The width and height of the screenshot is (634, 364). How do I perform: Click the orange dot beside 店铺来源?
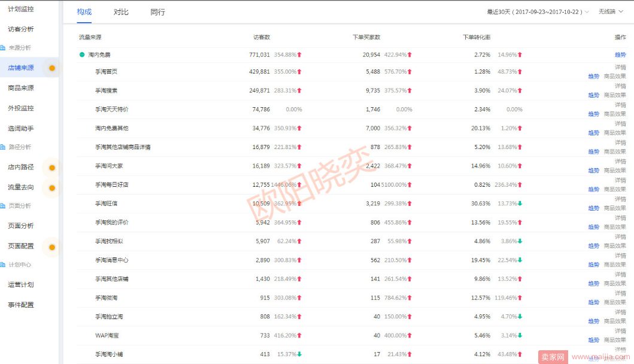point(51,68)
